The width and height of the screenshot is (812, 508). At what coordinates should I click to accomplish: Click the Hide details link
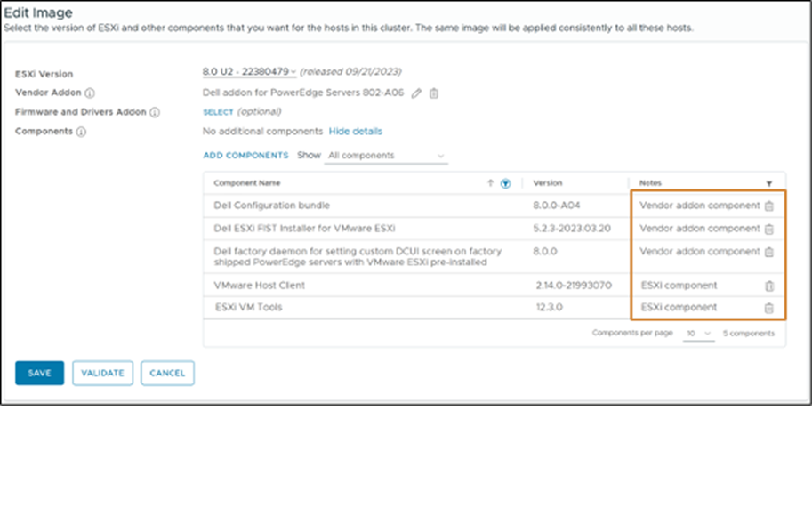[x=355, y=132]
